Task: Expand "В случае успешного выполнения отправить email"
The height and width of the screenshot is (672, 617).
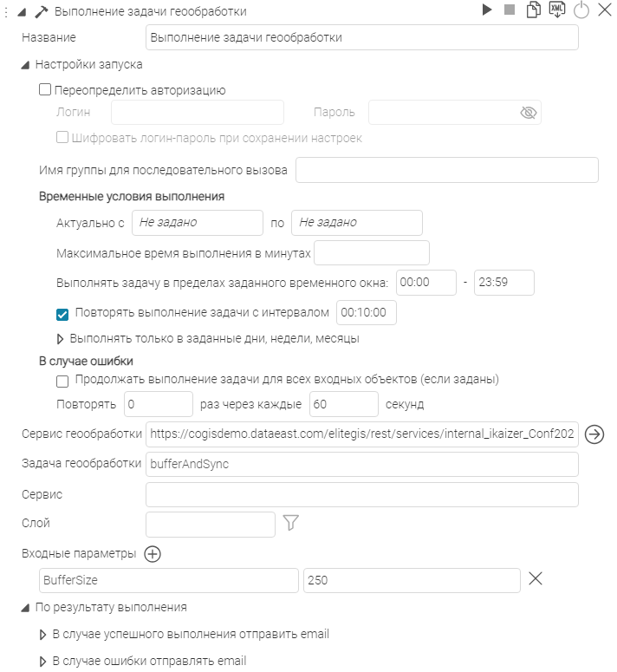Action: tap(42, 635)
